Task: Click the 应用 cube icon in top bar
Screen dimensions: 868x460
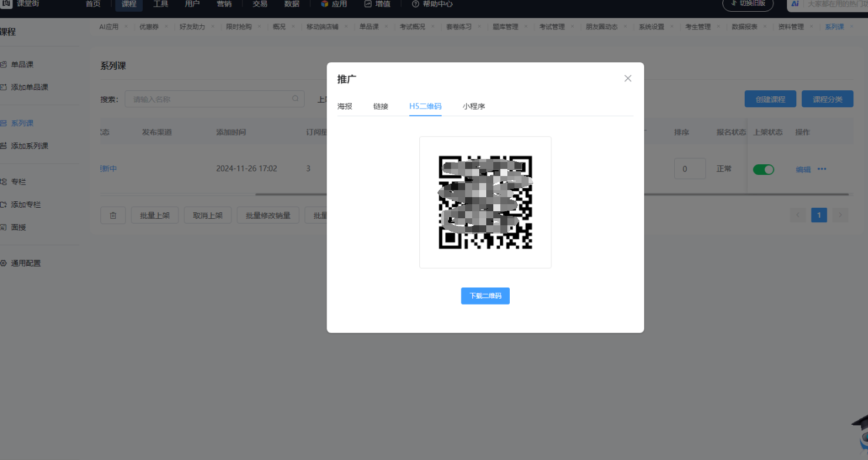Action: 325,4
